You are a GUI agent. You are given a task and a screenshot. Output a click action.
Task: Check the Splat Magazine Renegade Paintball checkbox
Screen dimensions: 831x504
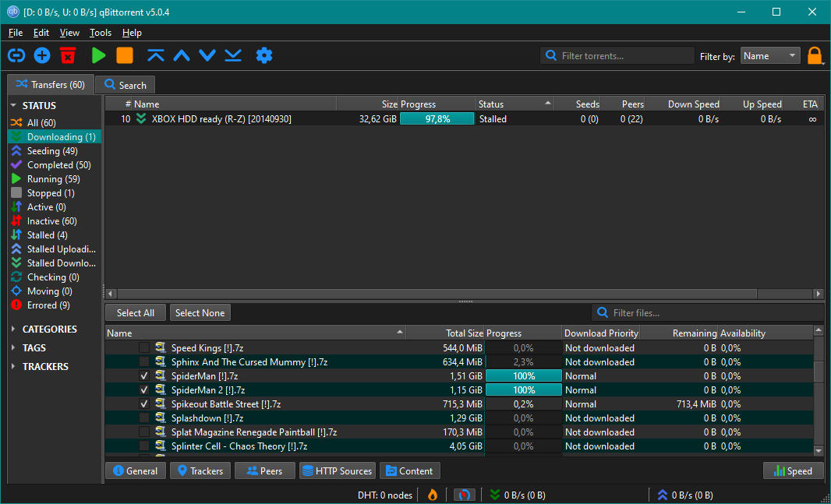[143, 432]
